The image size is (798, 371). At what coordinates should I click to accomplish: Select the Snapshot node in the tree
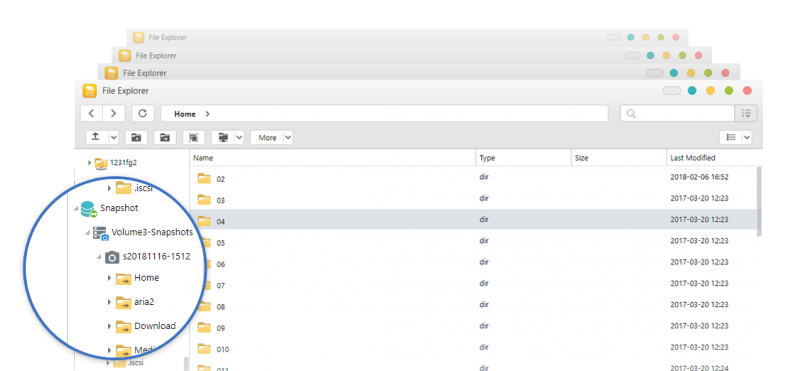click(x=119, y=208)
